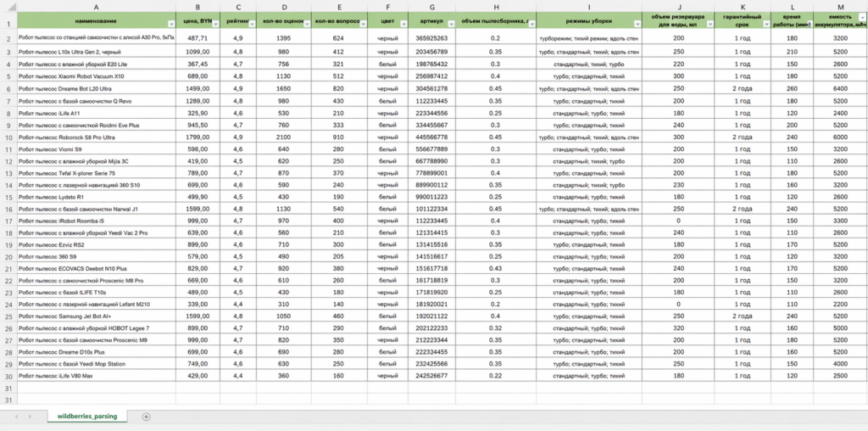Select column G header
This screenshot has height=431, width=868.
click(x=431, y=7)
